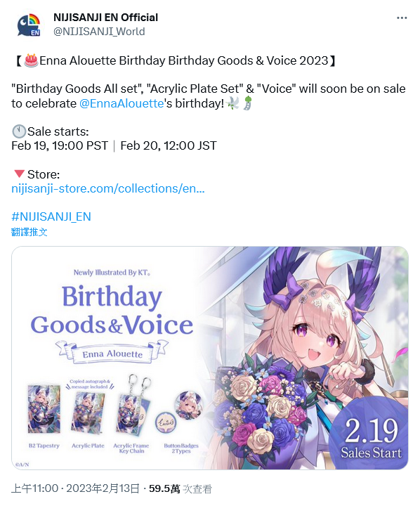Image resolution: width=420 pixels, height=506 pixels.
Task: Click the Acrylic Plate product picture
Action: click(87, 413)
